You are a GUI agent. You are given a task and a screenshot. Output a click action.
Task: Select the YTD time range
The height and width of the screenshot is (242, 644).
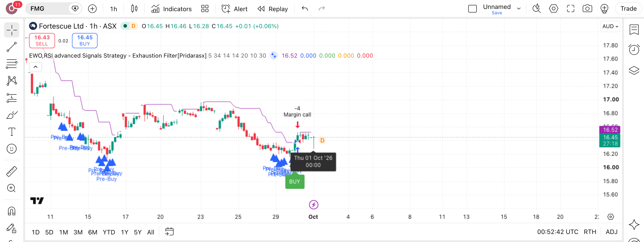[109, 232]
